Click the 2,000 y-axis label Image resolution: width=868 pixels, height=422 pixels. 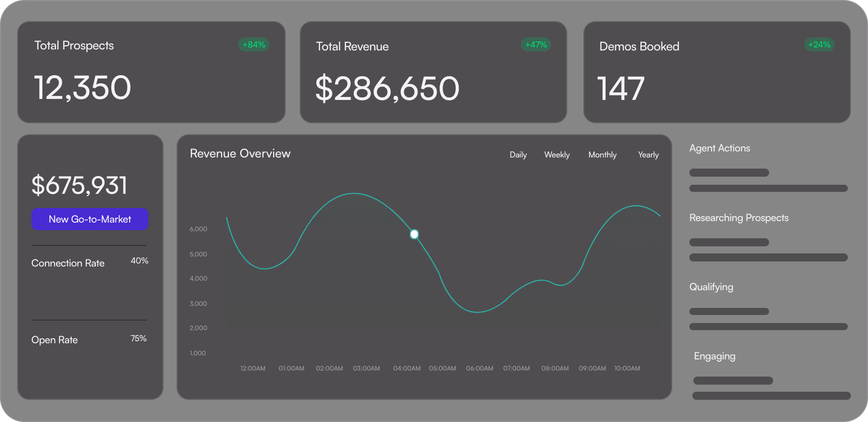click(198, 328)
